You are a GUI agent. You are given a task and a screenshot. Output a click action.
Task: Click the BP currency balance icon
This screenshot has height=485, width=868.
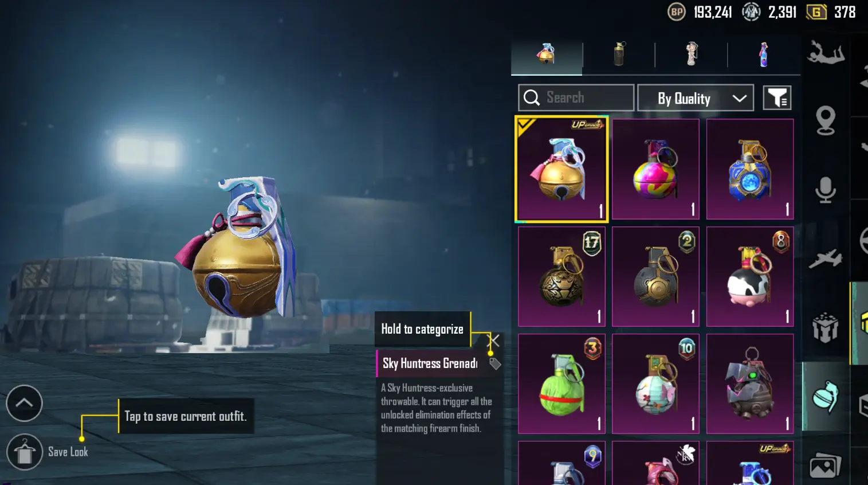point(677,11)
